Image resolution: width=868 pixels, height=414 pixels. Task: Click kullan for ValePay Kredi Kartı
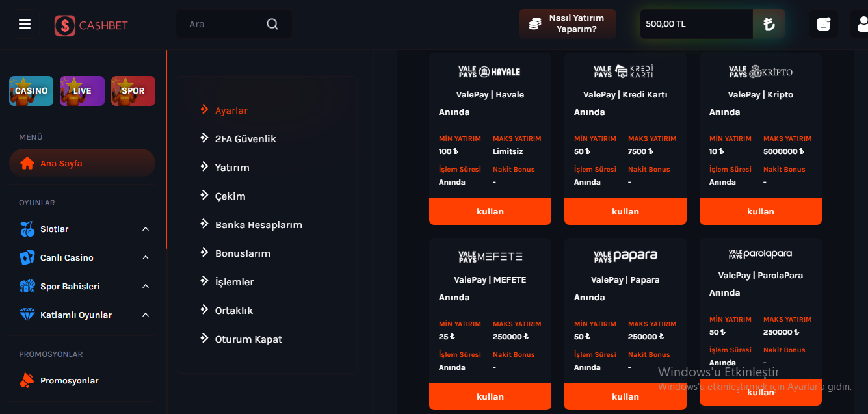coord(625,211)
